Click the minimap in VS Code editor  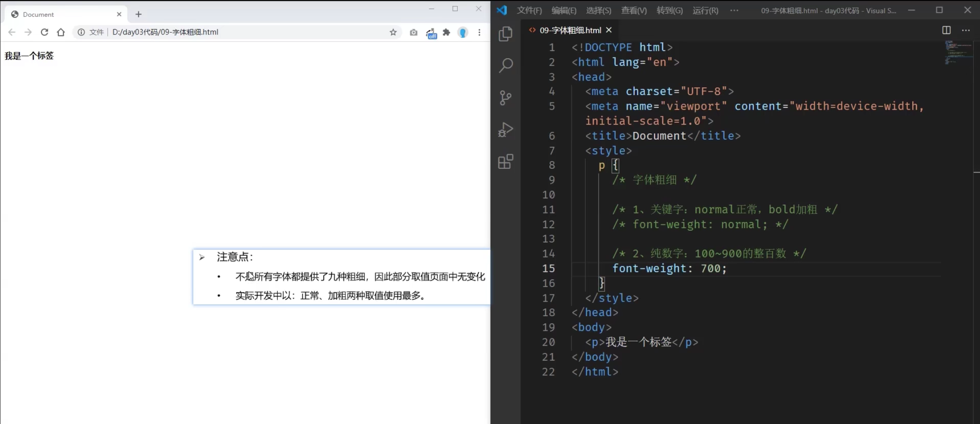958,52
